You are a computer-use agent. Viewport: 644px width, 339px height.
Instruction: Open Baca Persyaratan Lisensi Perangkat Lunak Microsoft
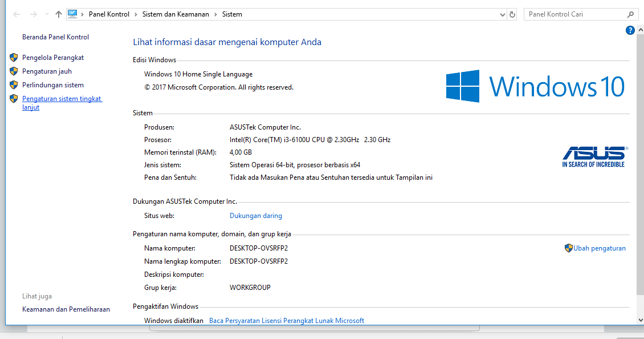[x=287, y=321]
